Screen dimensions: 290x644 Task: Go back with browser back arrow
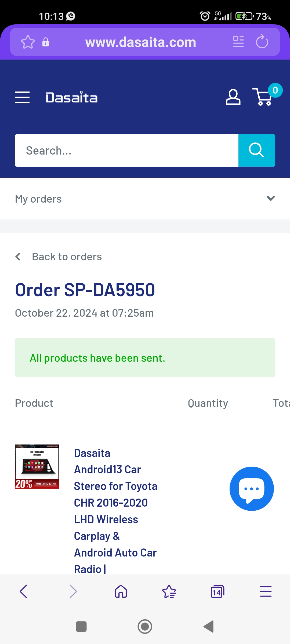(x=24, y=591)
